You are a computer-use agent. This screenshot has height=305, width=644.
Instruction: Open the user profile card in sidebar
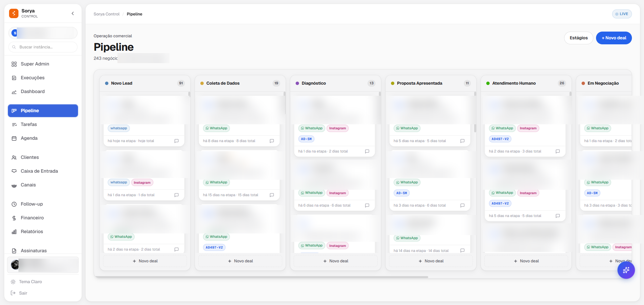pos(43,265)
